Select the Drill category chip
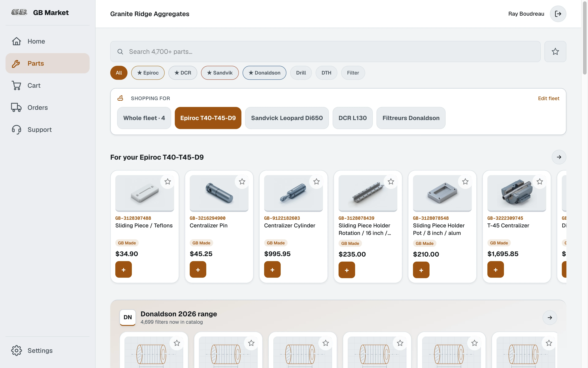588x368 pixels. [x=301, y=73]
